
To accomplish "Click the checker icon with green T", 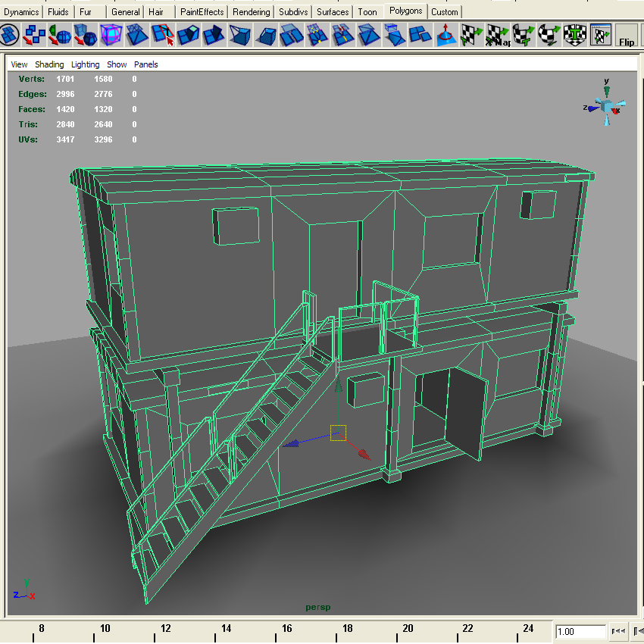I will pos(574,35).
